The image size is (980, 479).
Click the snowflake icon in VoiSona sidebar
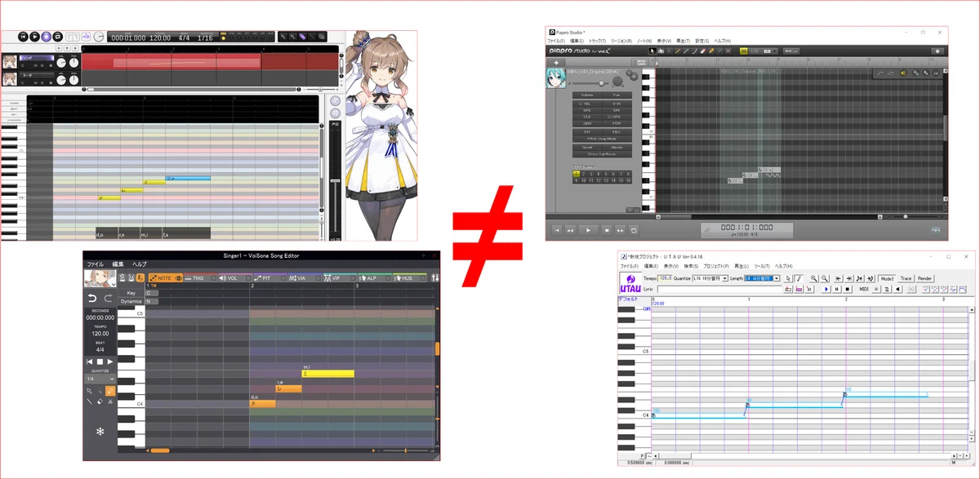pyautogui.click(x=100, y=432)
